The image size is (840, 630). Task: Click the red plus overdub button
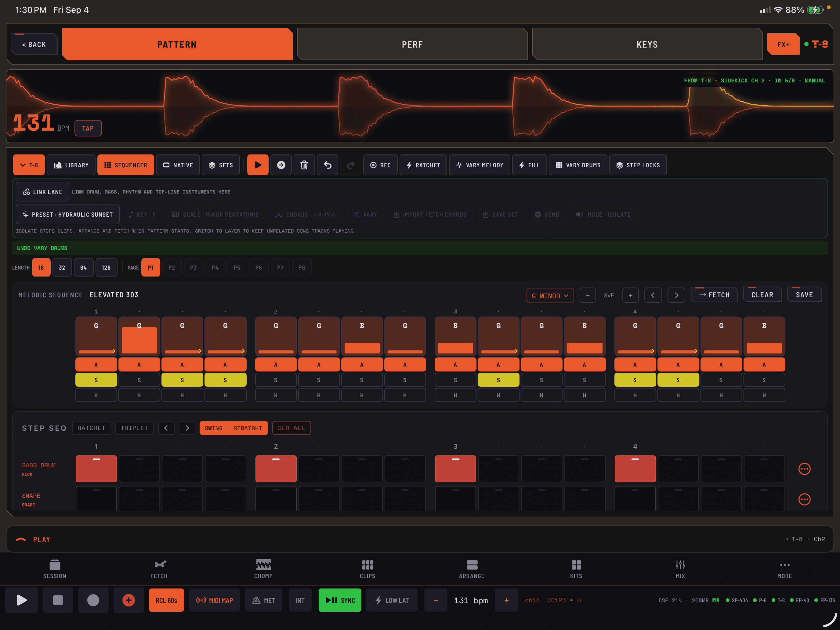(129, 600)
